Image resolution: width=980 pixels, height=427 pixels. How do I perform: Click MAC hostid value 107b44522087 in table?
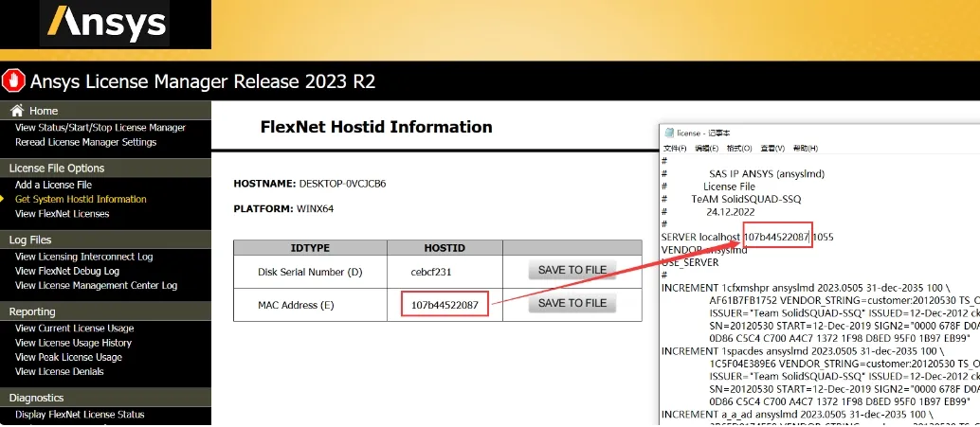point(445,305)
